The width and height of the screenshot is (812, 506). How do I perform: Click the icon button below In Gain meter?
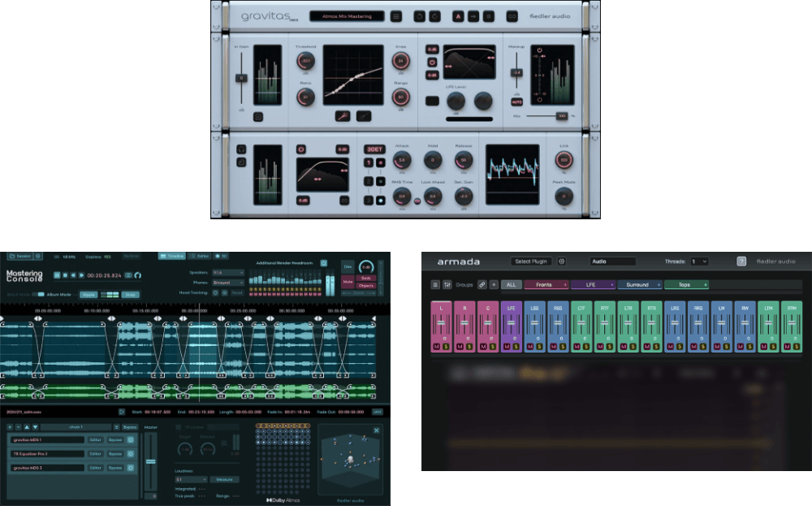(258, 117)
